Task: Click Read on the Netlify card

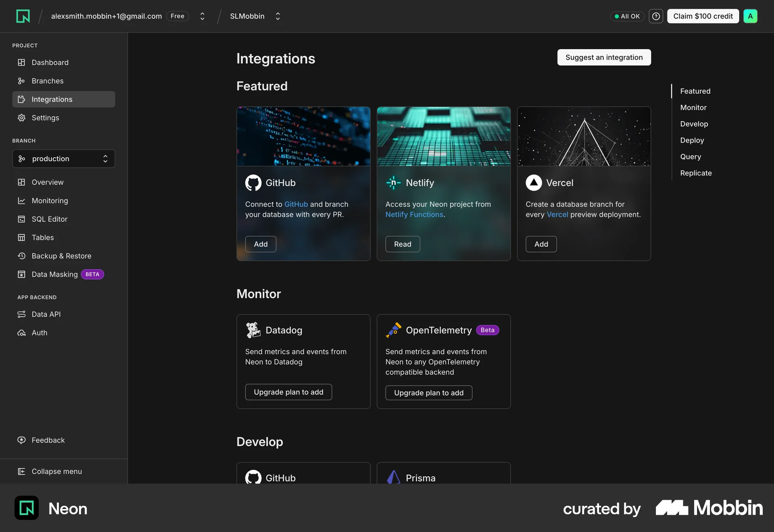Action: (x=403, y=244)
